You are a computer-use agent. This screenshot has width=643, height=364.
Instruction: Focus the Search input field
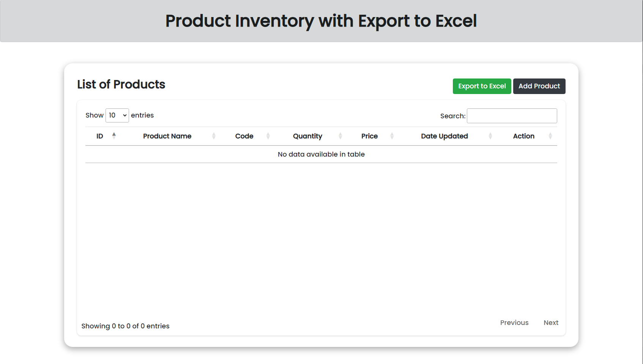[x=512, y=116]
